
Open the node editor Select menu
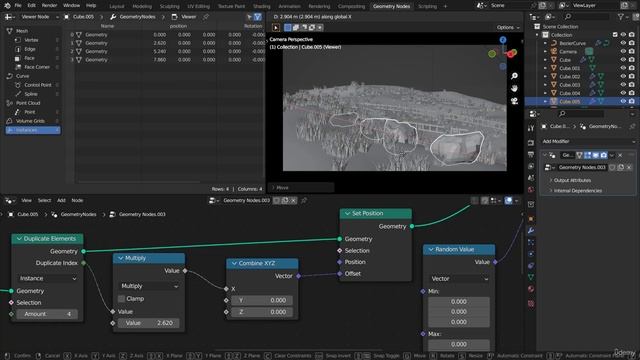(x=44, y=200)
